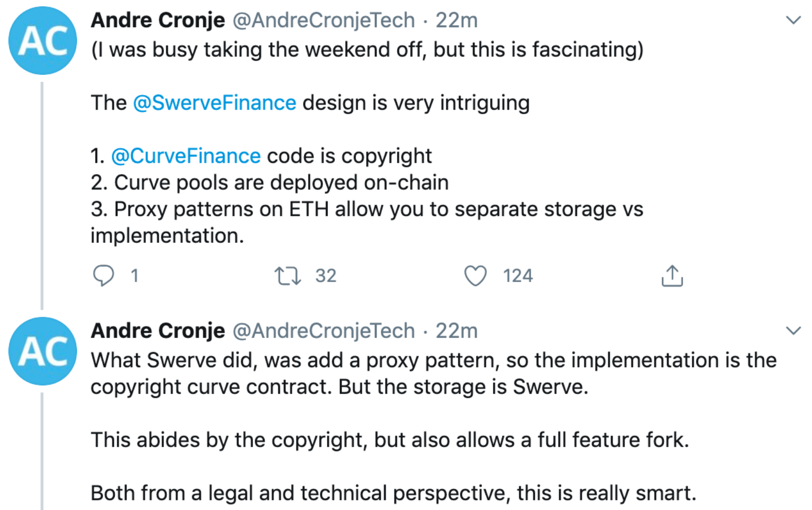Retweet the SwerveFinance design tweet
Screen dimensions: 812x510
pyautogui.click(x=288, y=276)
